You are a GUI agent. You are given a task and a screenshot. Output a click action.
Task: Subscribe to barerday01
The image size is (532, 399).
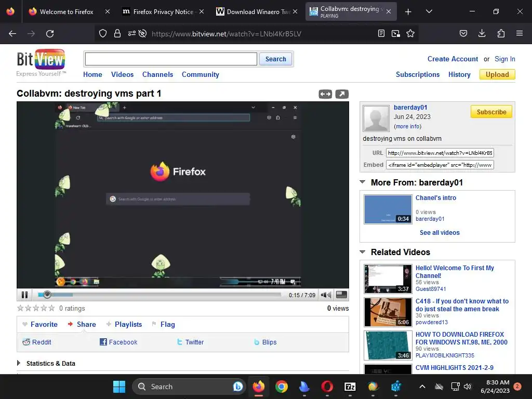point(491,112)
